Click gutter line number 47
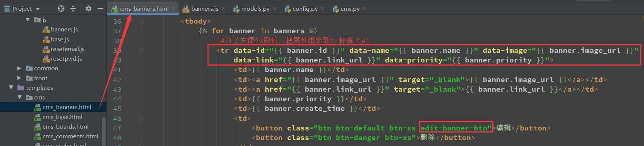The image size is (644, 146). pos(117,128)
